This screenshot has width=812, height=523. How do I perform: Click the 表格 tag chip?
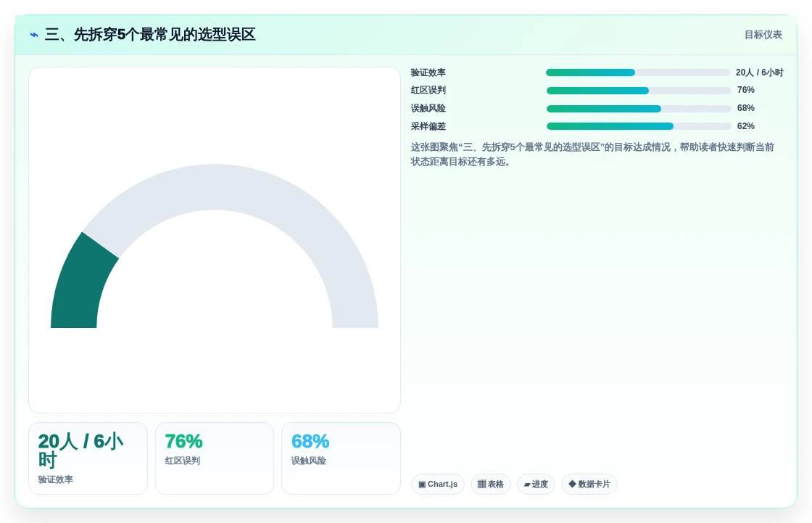coord(490,484)
